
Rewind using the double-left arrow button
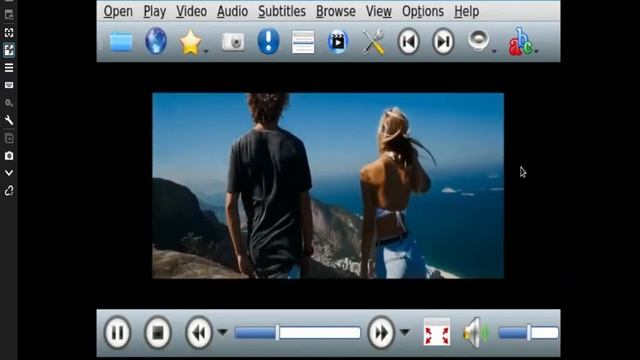point(199,333)
